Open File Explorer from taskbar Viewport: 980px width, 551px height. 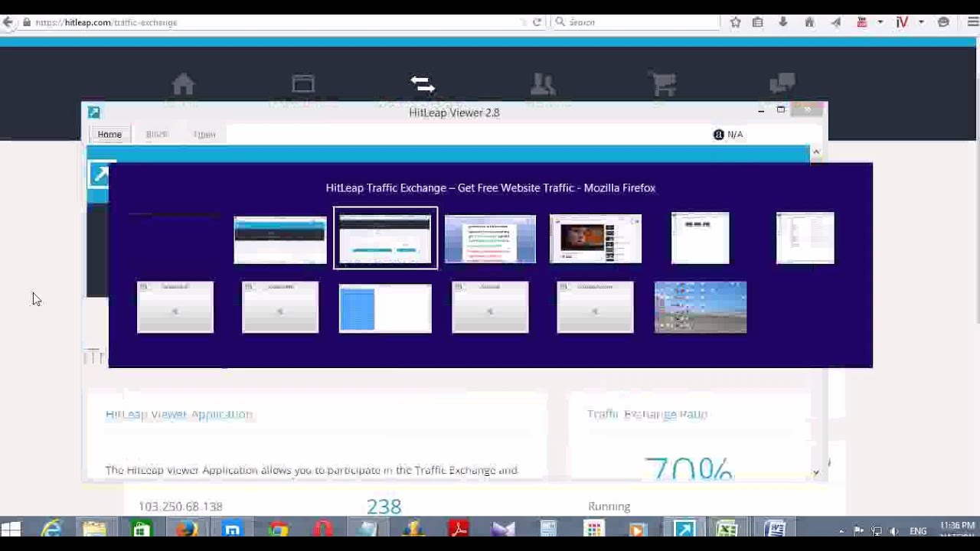point(94,530)
